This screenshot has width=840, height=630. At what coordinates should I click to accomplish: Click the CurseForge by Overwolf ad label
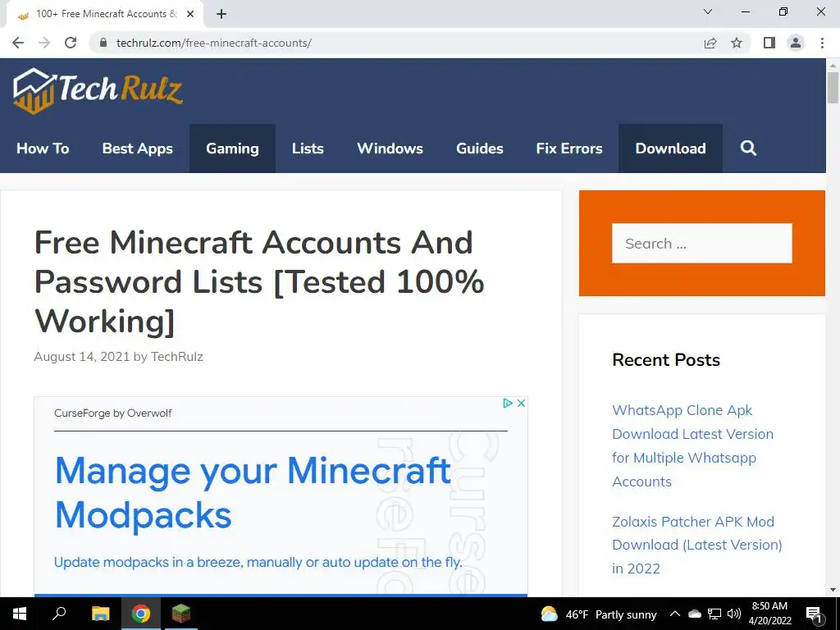pos(113,413)
